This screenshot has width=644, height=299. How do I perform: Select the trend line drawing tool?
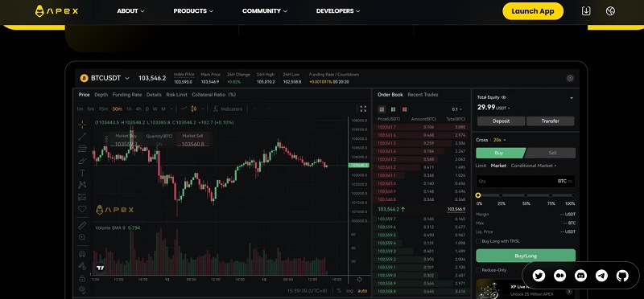click(x=82, y=137)
